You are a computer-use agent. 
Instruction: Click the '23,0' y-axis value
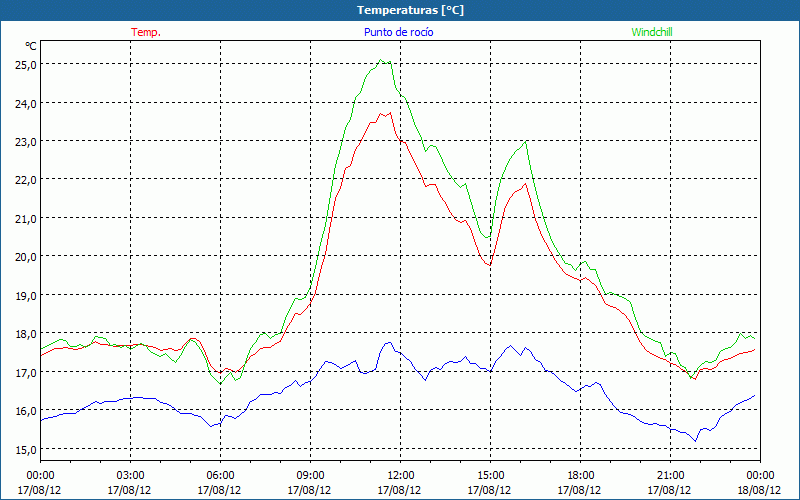point(26,142)
